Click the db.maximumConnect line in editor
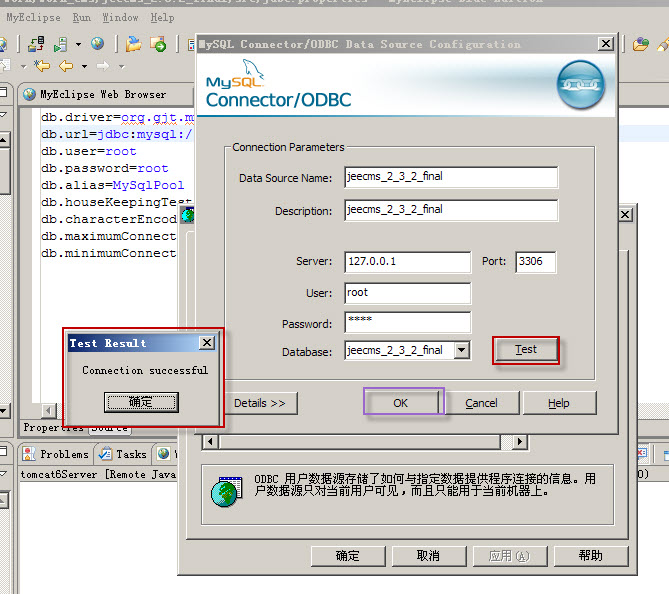This screenshot has height=594, width=669. click(108, 236)
